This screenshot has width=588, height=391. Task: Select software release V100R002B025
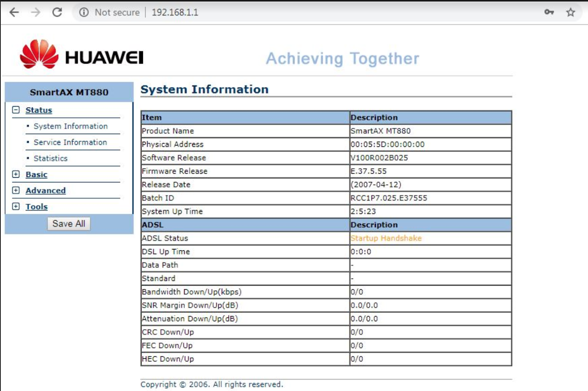379,158
